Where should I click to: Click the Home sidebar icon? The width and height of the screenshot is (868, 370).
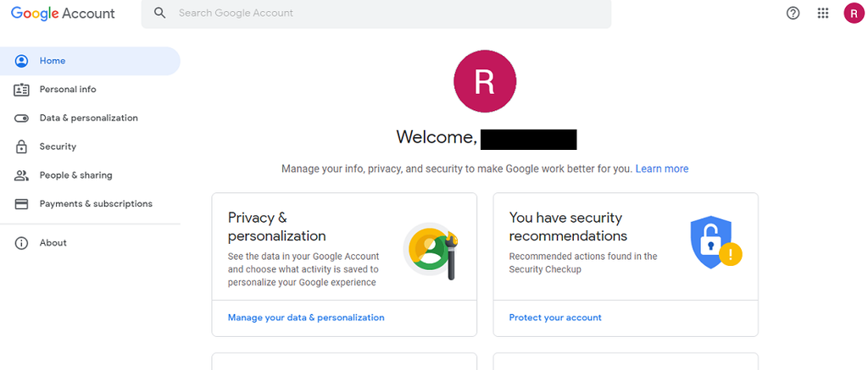click(22, 61)
